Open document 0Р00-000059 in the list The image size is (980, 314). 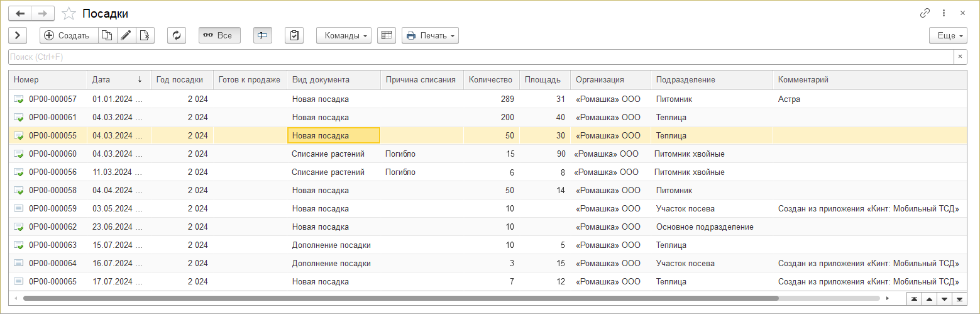tap(53, 209)
